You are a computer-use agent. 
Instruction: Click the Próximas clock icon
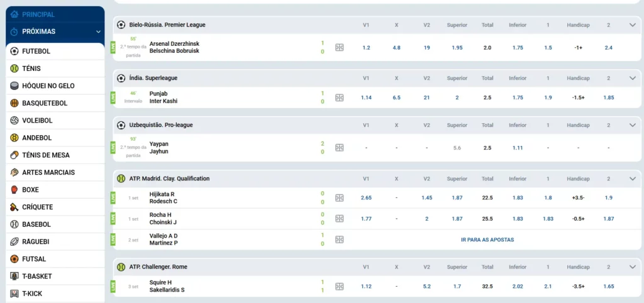click(x=14, y=31)
